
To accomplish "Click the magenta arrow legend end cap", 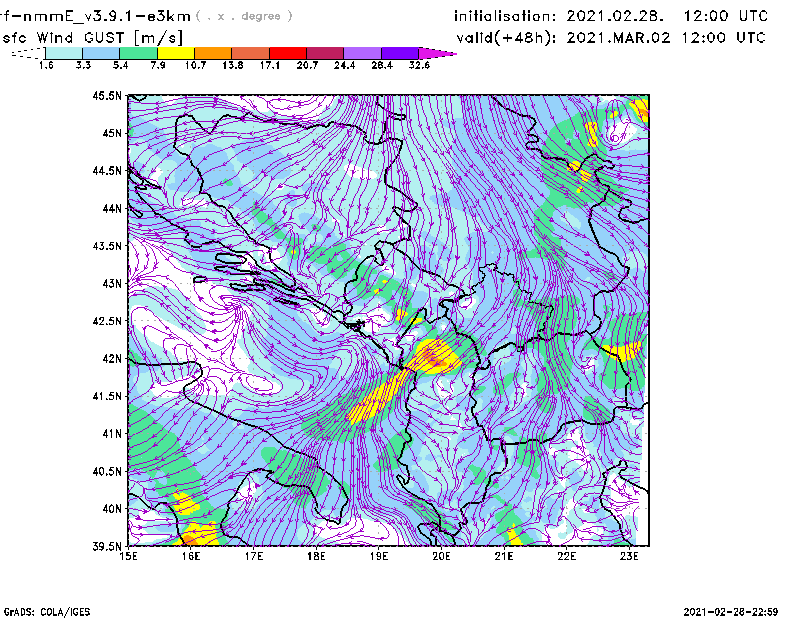I will tap(437, 53).
